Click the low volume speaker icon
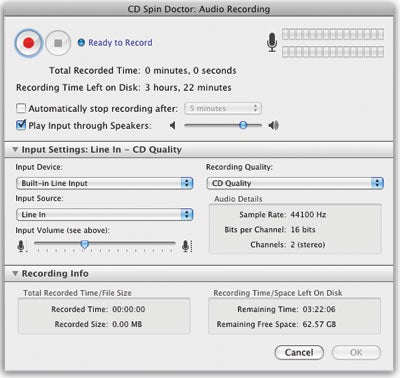 (173, 126)
